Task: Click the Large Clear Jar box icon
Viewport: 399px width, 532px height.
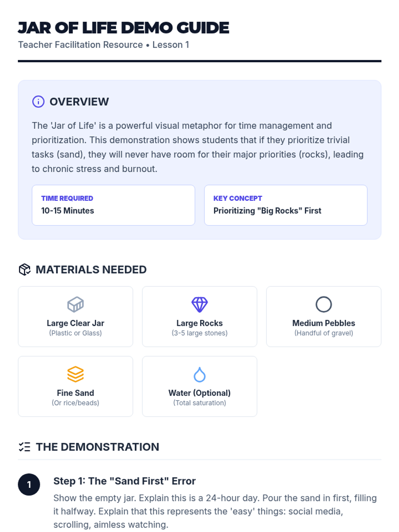Action: 75,304
